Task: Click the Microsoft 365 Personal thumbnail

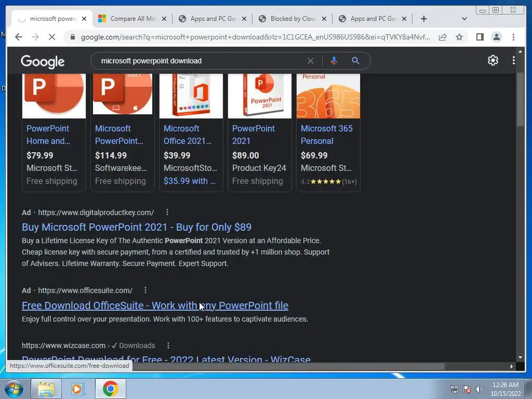Action: 328,96
